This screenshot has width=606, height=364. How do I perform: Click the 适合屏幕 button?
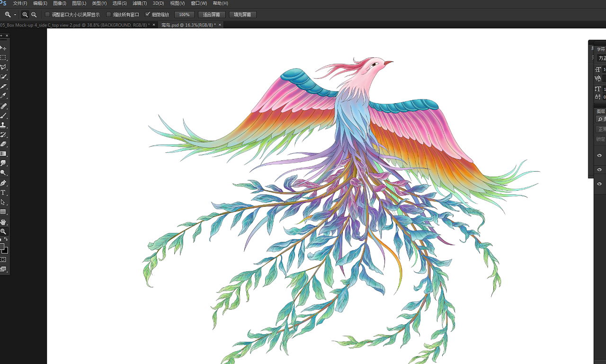point(212,15)
